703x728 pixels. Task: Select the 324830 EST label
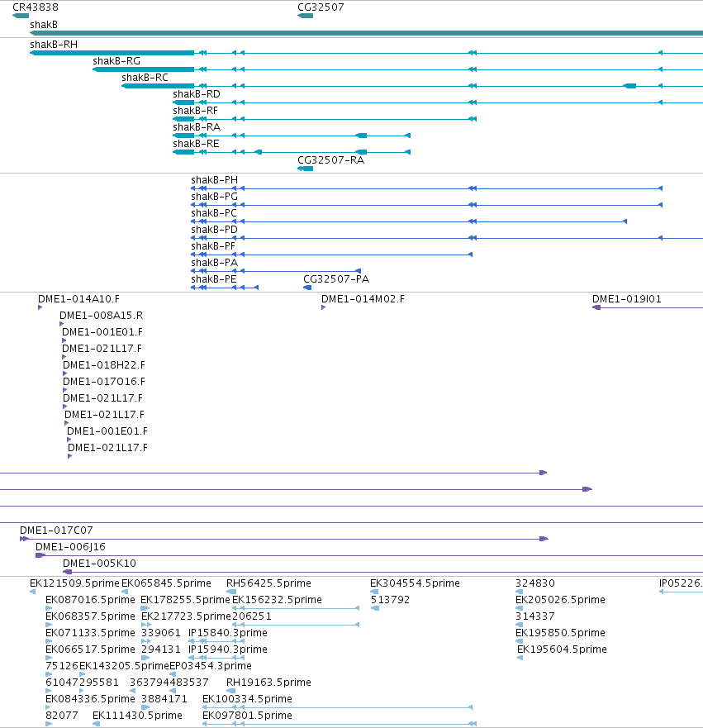(x=535, y=583)
